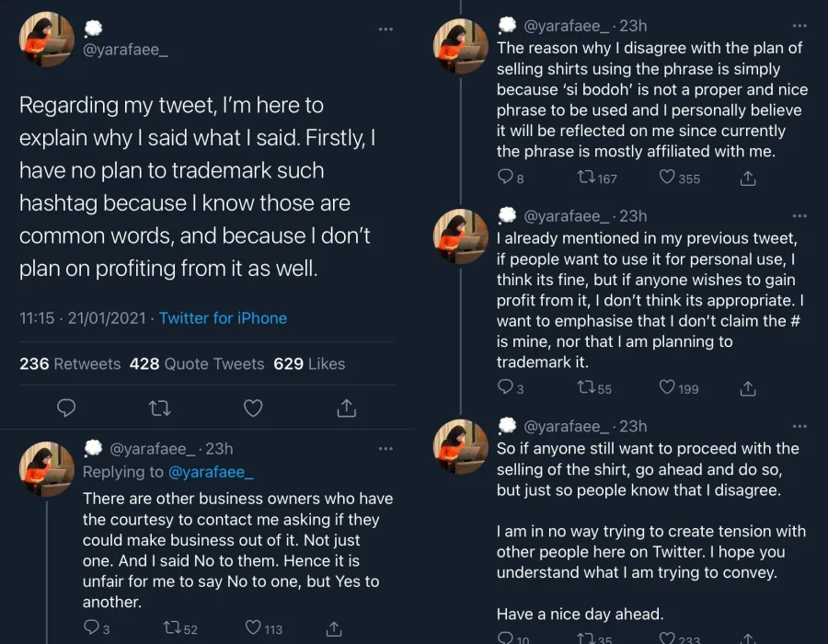Retweet the reply with 52 retweets

171,628
